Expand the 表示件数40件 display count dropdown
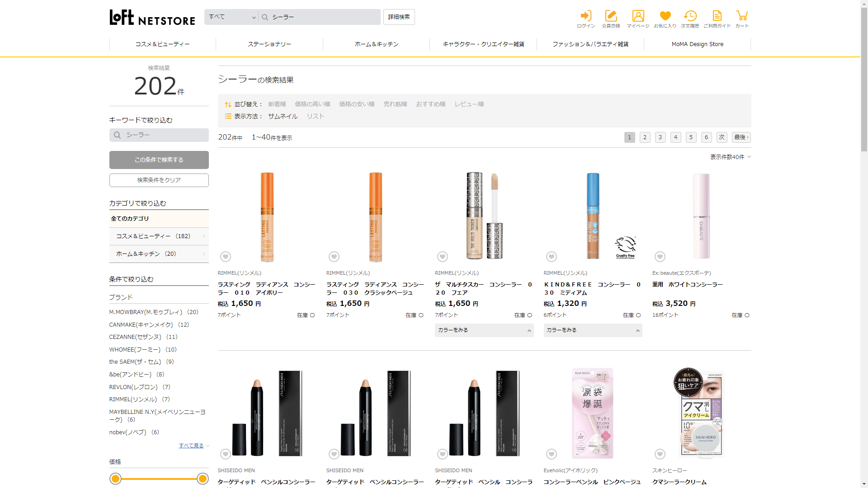Image resolution: width=868 pixels, height=488 pixels. tap(730, 157)
